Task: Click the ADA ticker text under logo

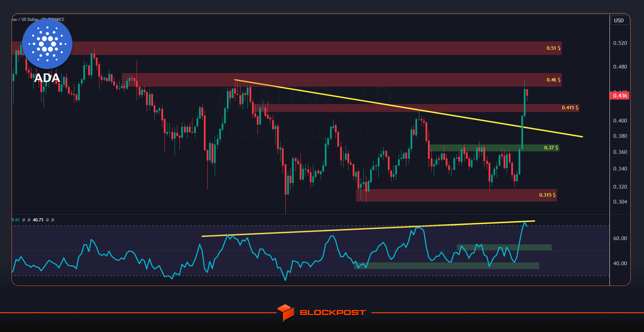Action: [47, 78]
